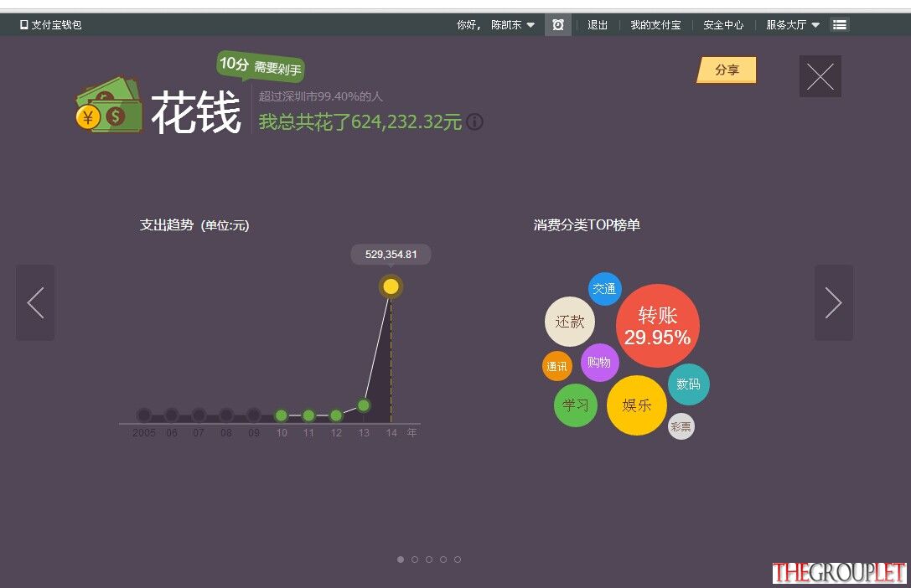
Task: Go to the next slide arrow
Action: pos(834,302)
